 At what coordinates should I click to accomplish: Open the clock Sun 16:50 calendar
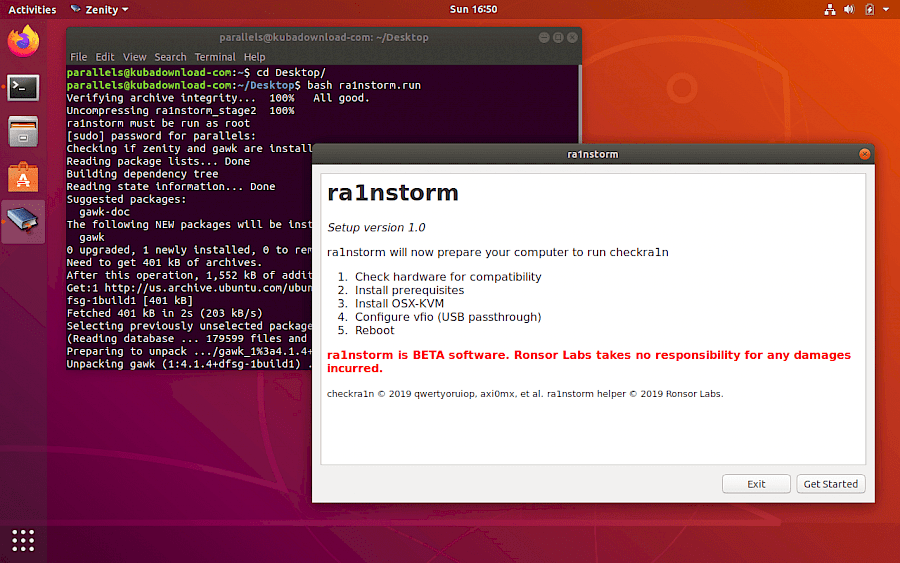[473, 9]
